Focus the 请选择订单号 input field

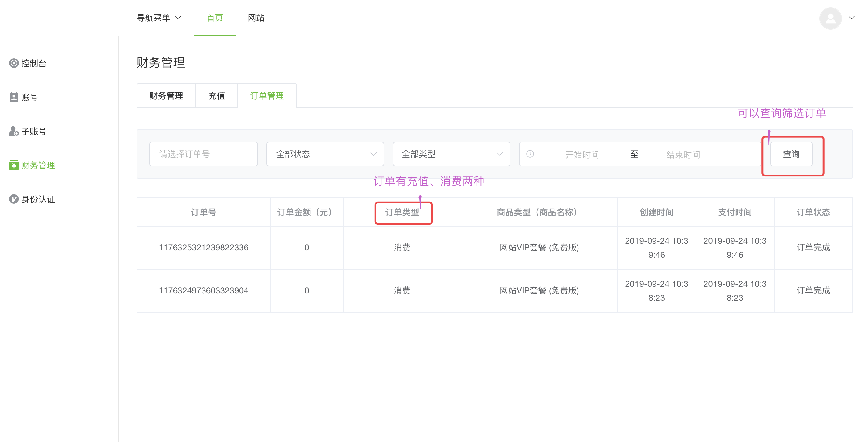(x=204, y=154)
